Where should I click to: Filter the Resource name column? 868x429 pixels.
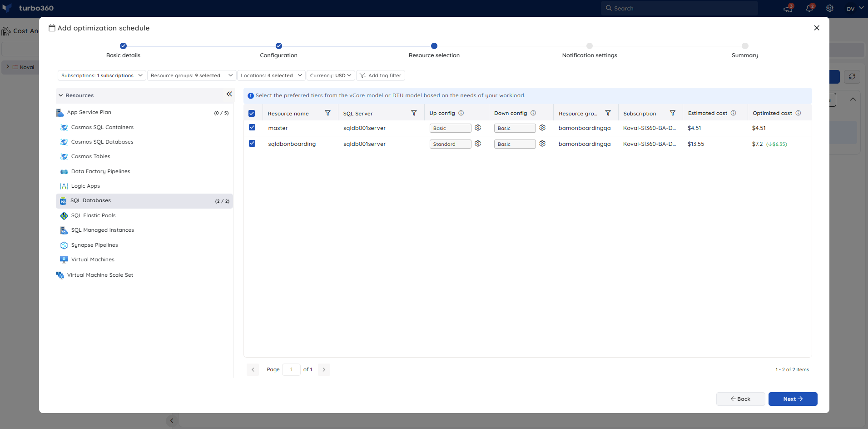(327, 113)
